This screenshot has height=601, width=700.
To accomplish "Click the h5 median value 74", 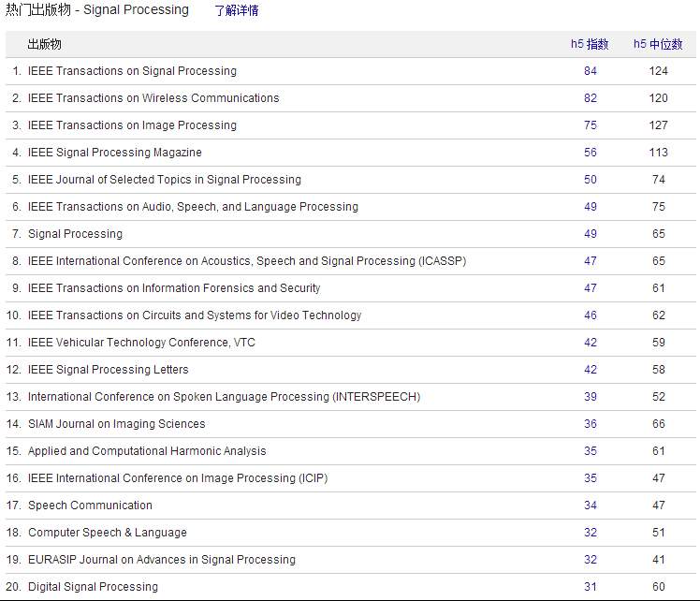I will point(659,180).
